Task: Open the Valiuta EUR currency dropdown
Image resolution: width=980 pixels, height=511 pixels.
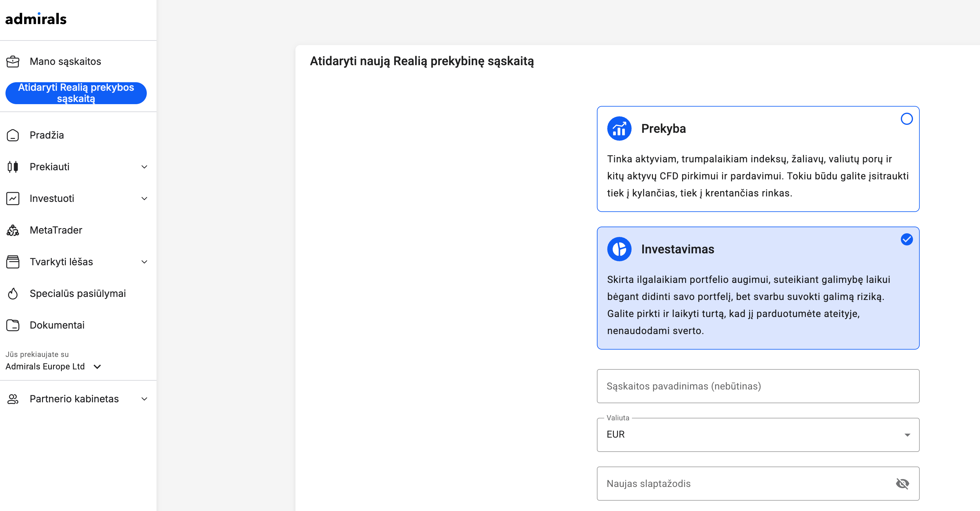Action: point(758,435)
